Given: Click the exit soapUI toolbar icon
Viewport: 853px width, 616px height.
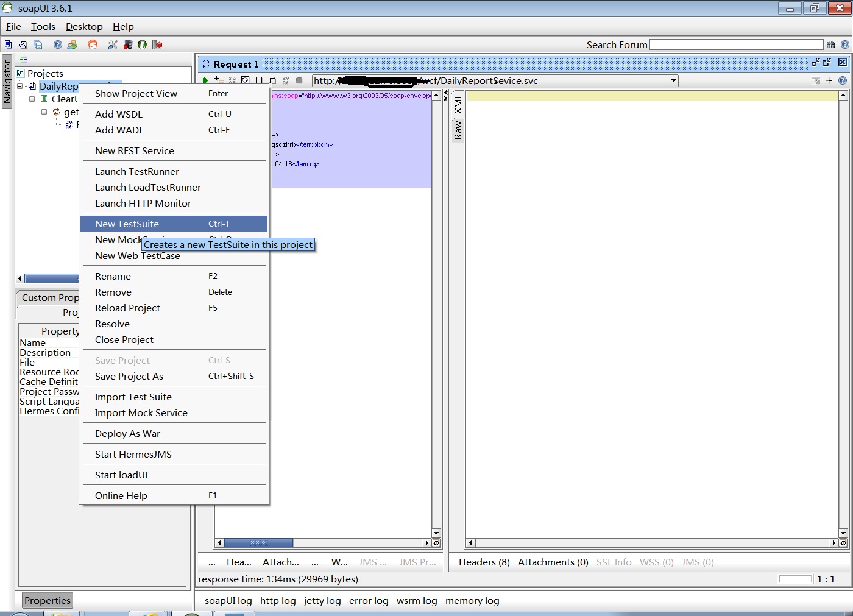Looking at the screenshot, I should (157, 44).
